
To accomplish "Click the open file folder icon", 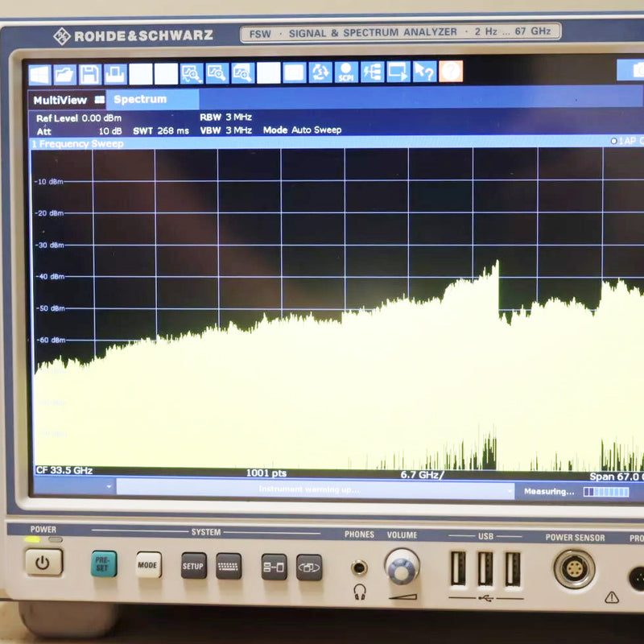I will pos(64,75).
